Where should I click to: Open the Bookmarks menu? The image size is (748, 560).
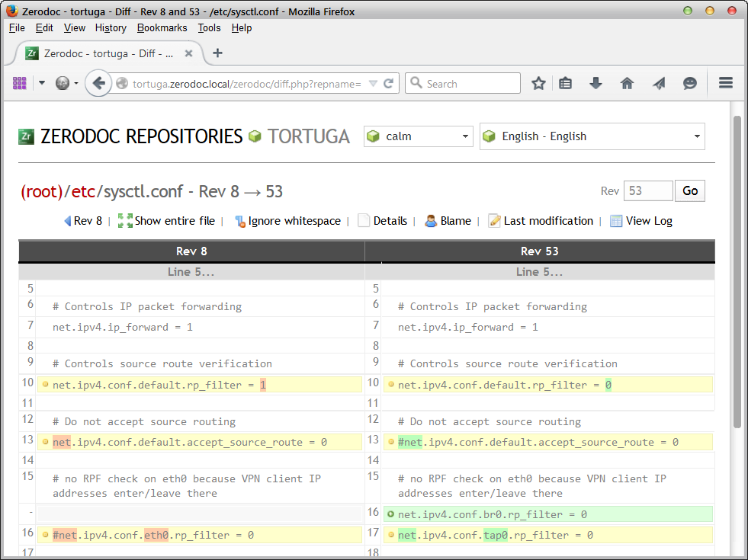(x=162, y=27)
